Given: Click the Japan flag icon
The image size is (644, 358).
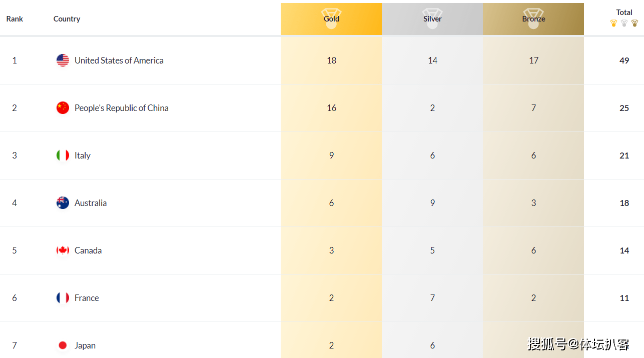Looking at the screenshot, I should tap(63, 345).
